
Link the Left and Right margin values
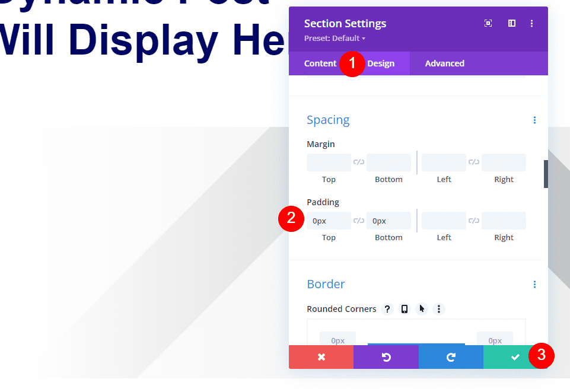473,162
